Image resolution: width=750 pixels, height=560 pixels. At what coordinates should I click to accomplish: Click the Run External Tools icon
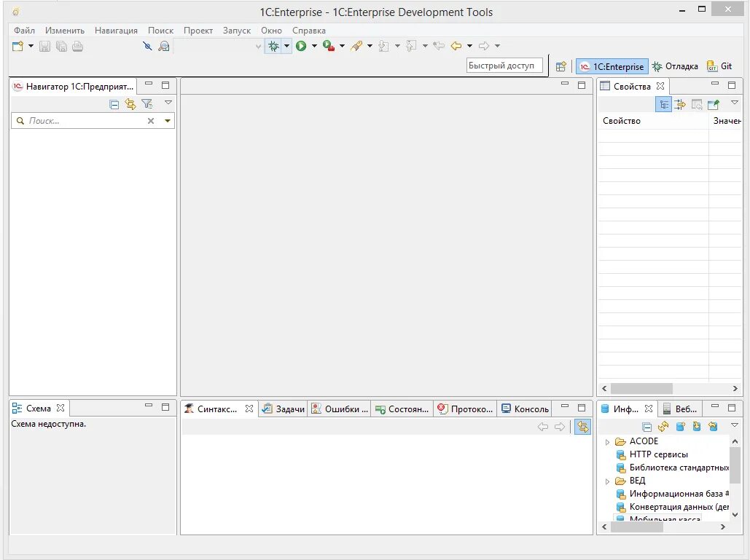click(329, 47)
